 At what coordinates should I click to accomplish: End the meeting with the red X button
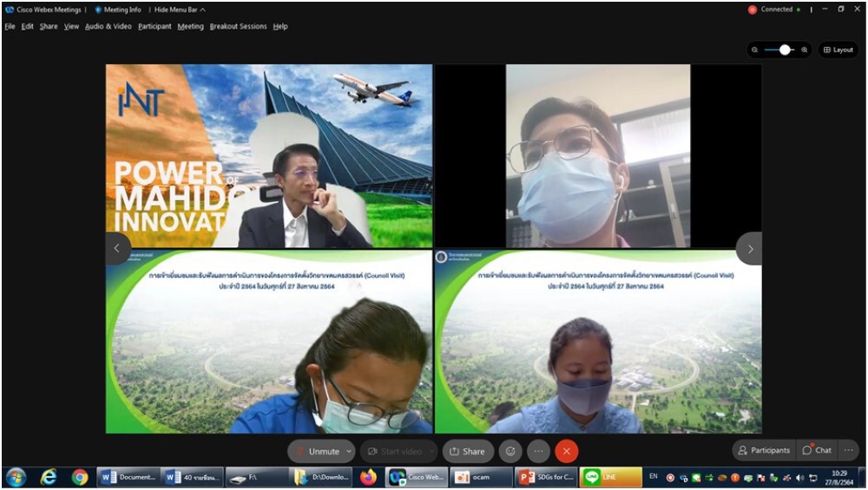point(567,451)
